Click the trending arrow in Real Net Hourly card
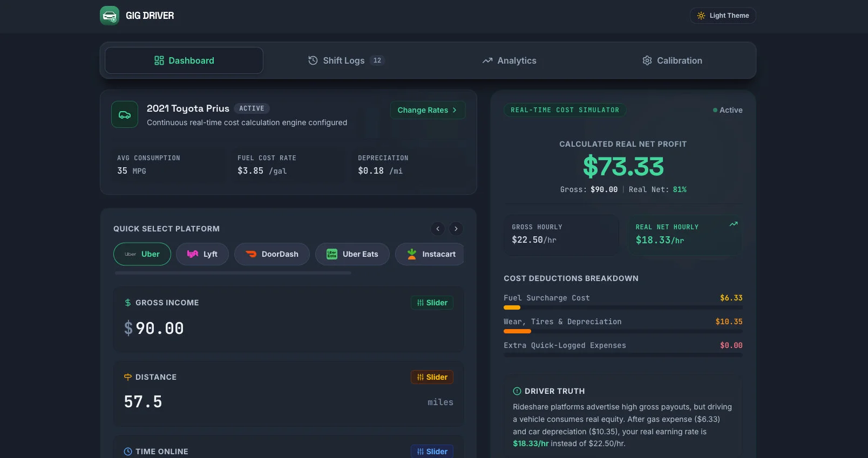 click(734, 224)
